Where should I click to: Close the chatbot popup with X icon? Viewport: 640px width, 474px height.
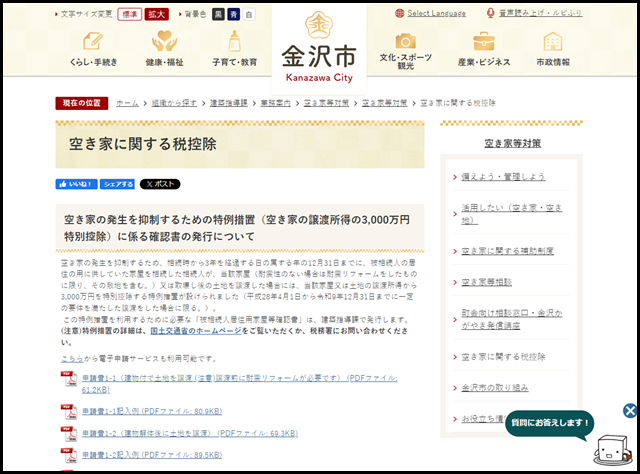click(630, 410)
